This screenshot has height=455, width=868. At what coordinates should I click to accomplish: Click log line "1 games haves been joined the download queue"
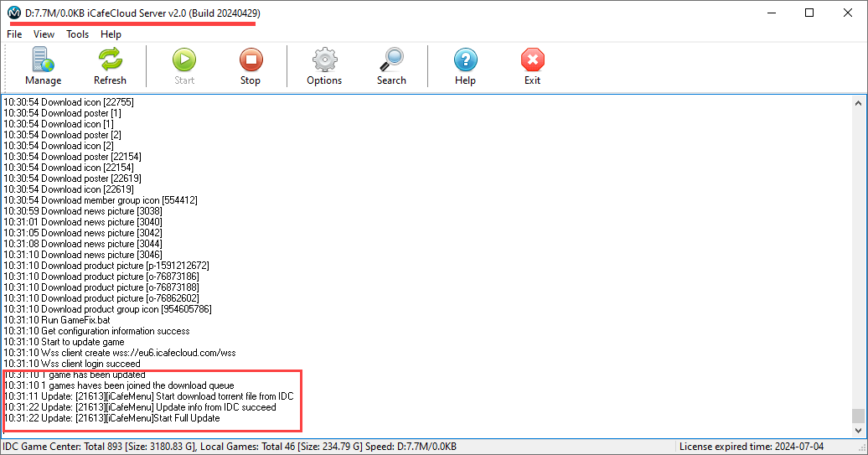point(119,385)
